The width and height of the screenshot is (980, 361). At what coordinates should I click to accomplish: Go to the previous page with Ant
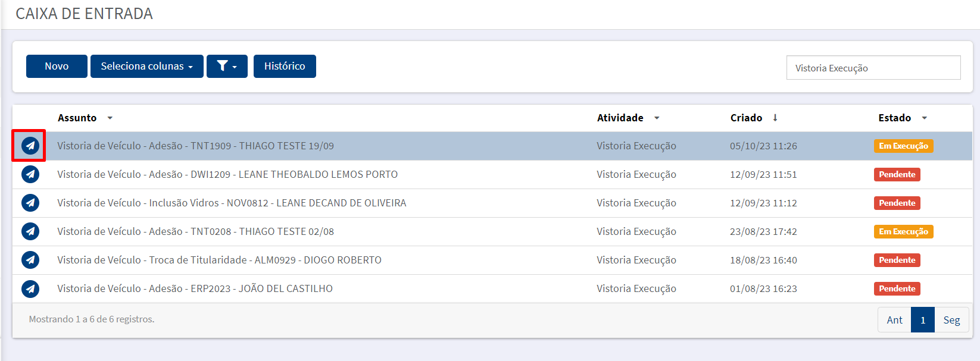(x=894, y=320)
